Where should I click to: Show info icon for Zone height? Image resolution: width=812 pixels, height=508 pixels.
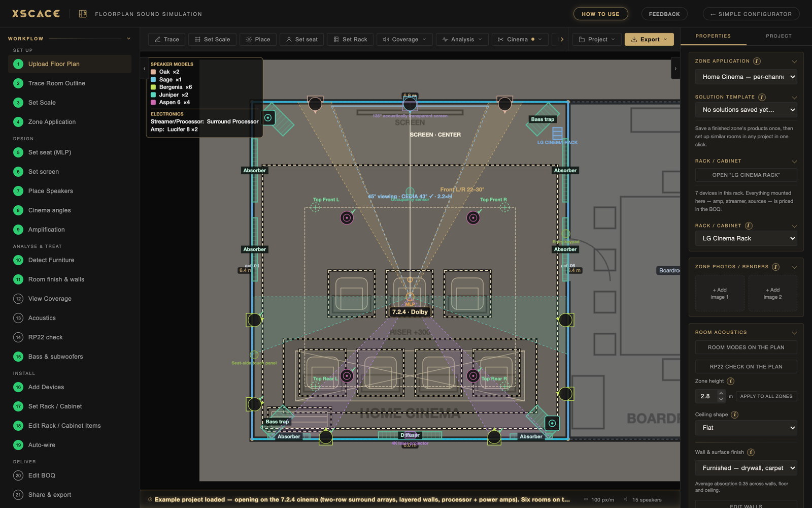(730, 381)
